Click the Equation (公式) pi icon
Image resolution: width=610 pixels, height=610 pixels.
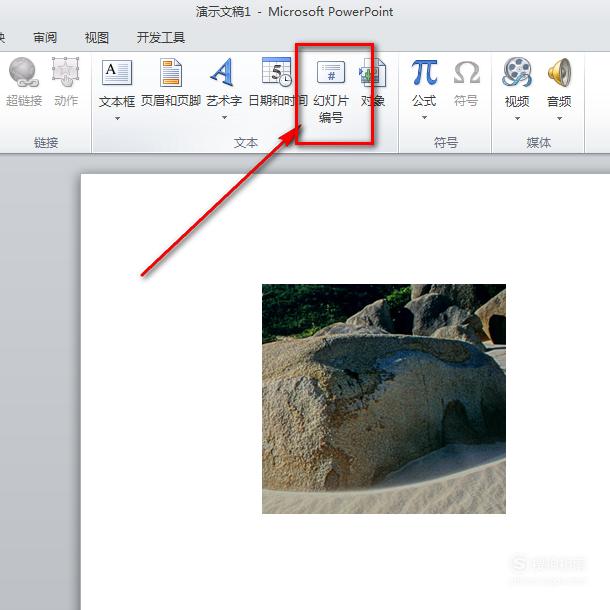(424, 72)
